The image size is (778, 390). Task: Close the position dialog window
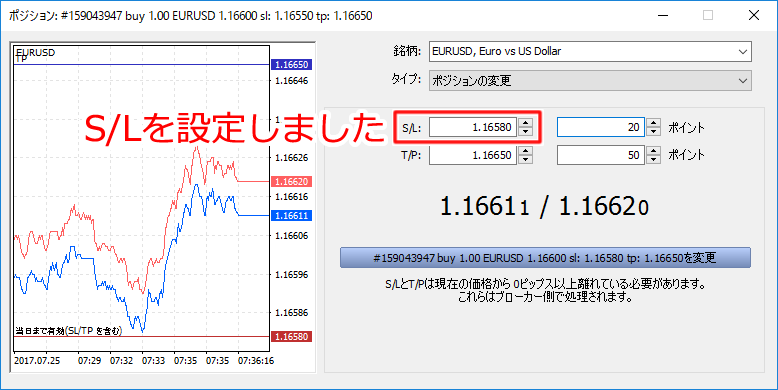click(x=754, y=15)
